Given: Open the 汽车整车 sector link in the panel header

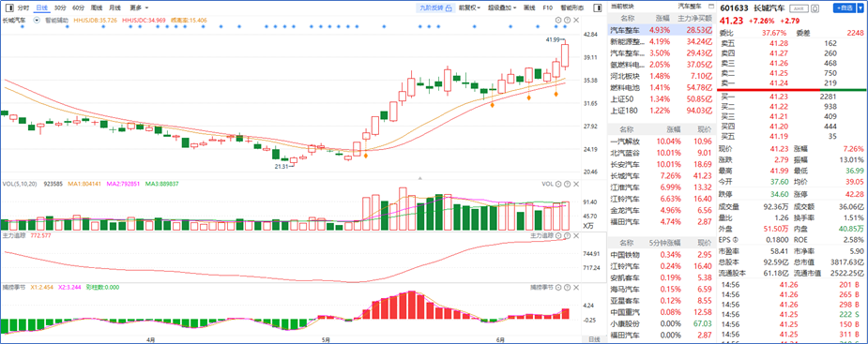Looking at the screenshot, I should [690, 6].
